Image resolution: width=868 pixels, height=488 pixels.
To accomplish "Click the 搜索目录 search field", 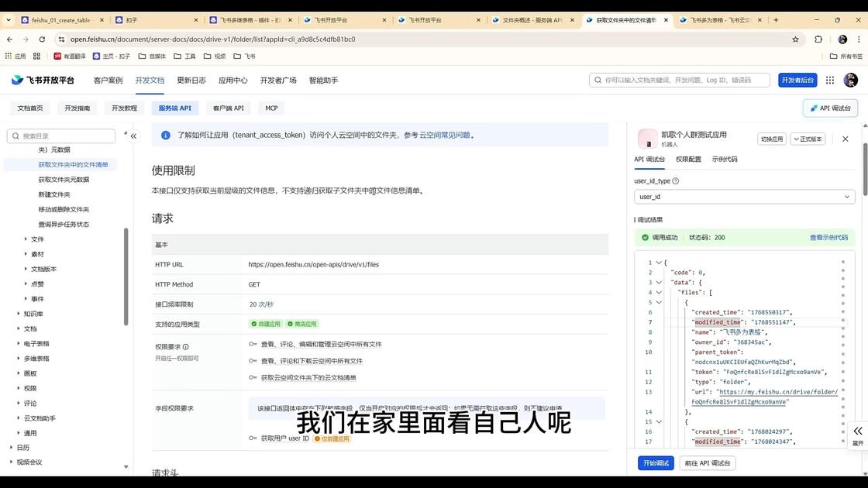I will 61,136.
